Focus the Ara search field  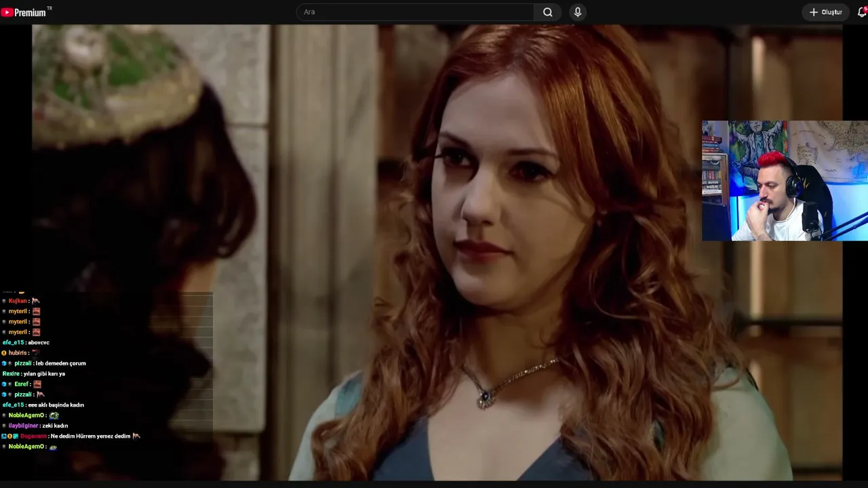(415, 12)
